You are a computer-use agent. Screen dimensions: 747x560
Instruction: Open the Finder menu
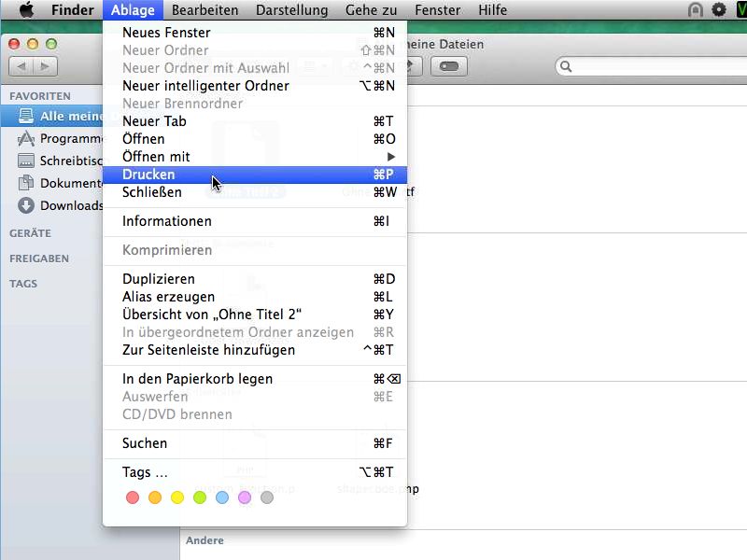[73, 10]
